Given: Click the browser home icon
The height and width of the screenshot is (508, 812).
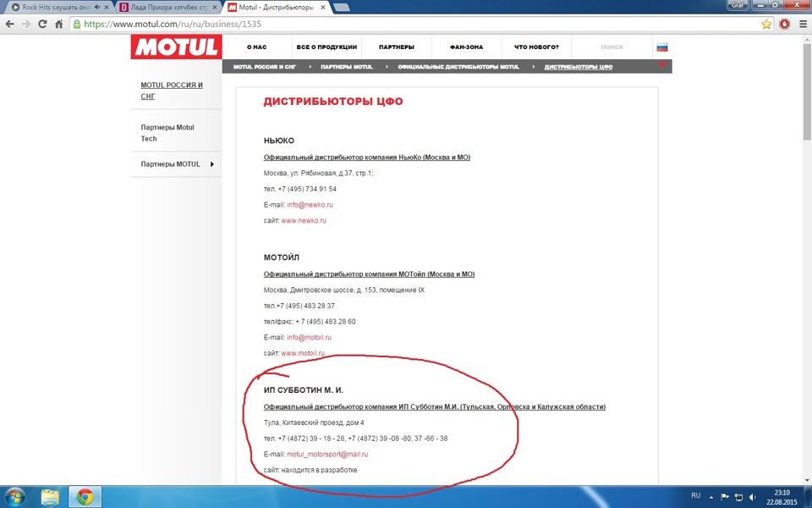Looking at the screenshot, I should pos(59,24).
